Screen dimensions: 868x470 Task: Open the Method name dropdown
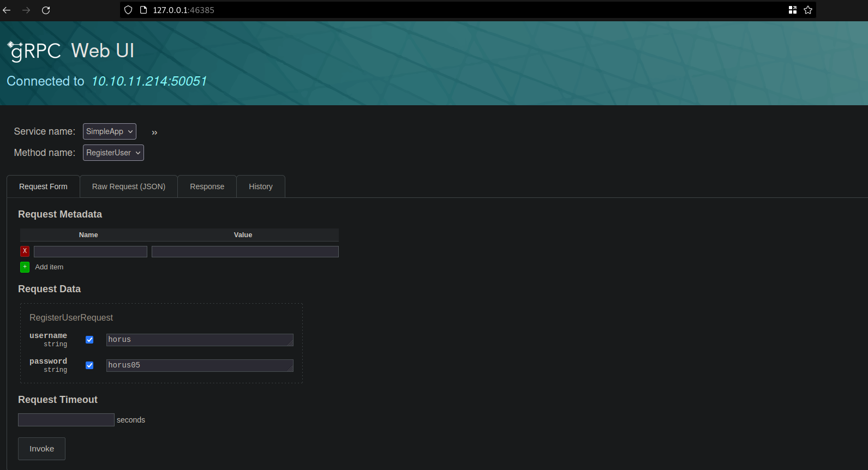coord(113,153)
